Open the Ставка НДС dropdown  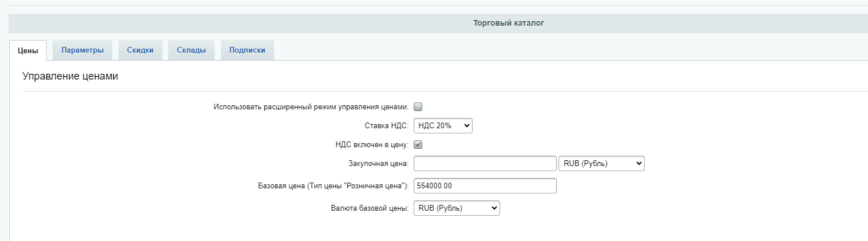[x=443, y=126]
